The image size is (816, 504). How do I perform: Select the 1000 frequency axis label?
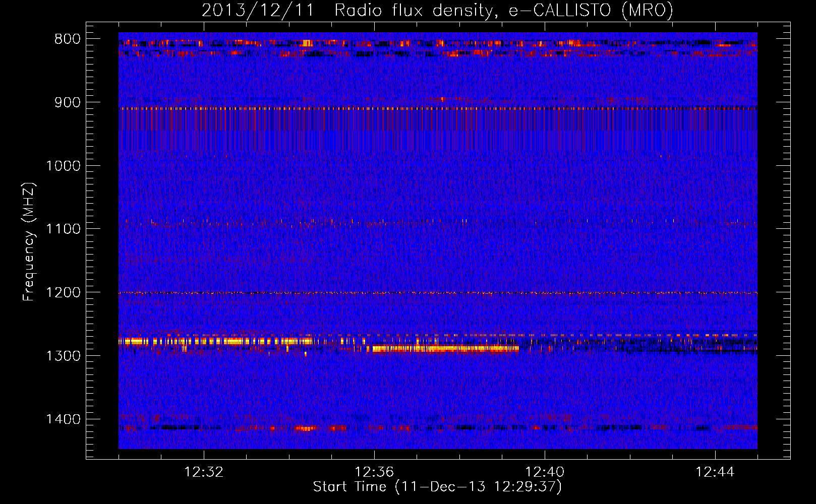coord(64,166)
